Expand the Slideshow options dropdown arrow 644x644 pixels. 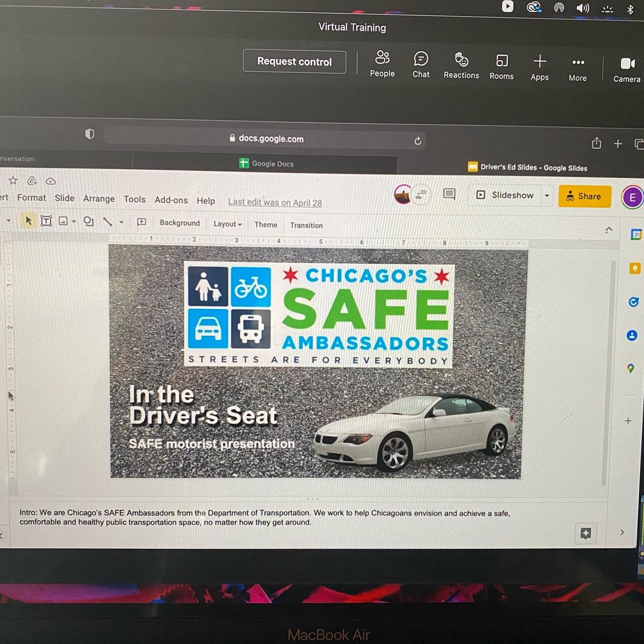click(547, 196)
